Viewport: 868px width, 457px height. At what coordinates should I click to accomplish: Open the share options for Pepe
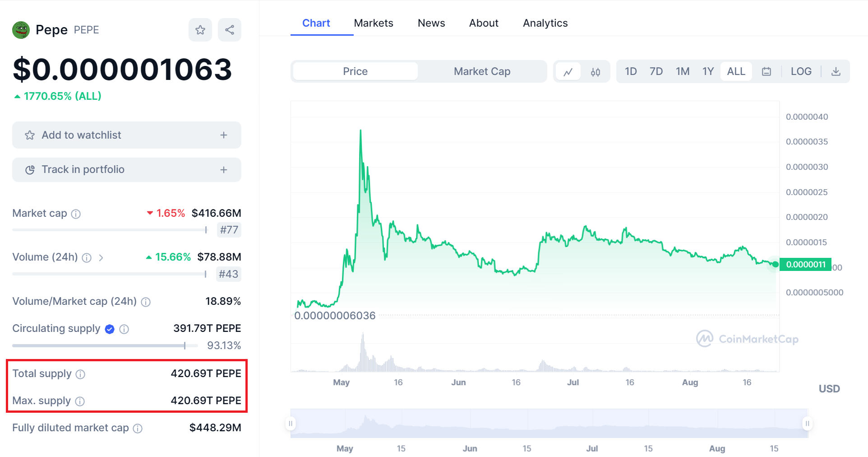click(x=230, y=29)
